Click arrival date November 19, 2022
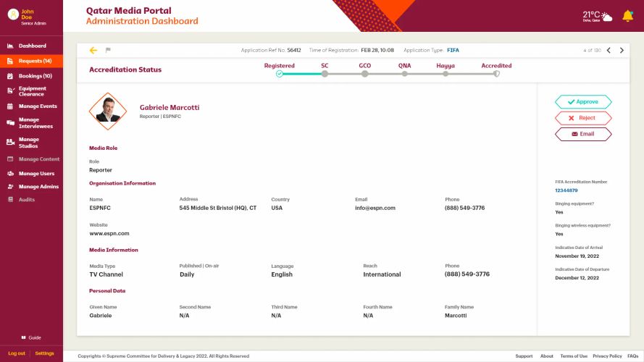The image size is (644, 362). tap(577, 256)
